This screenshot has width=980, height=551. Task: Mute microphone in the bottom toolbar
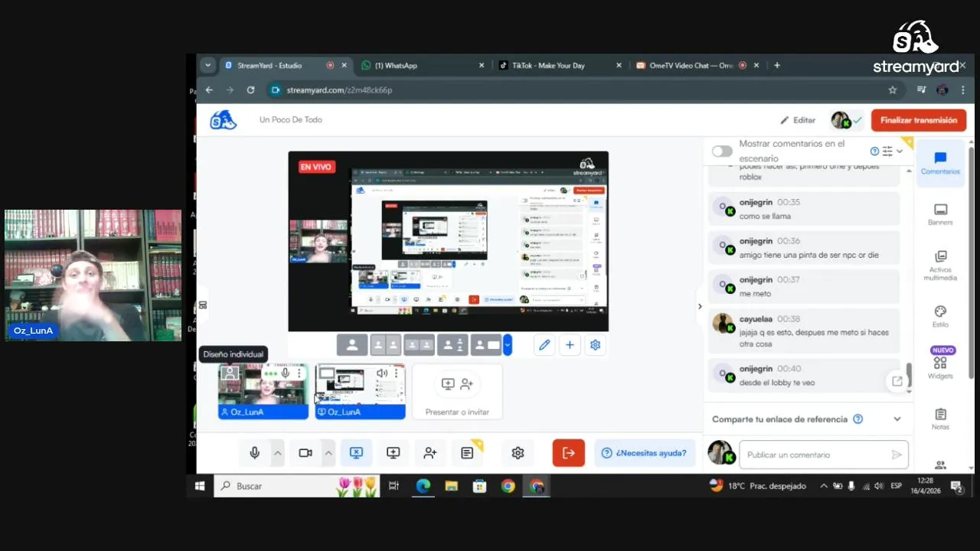(x=255, y=453)
